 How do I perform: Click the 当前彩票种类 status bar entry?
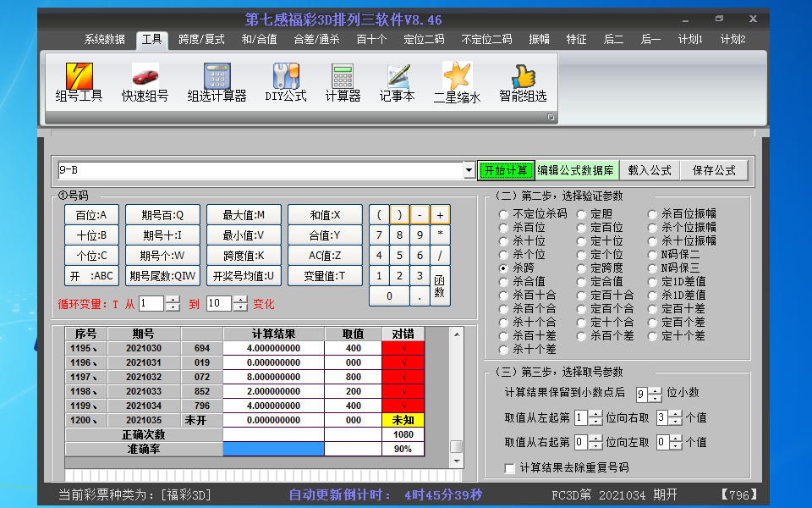(134, 495)
